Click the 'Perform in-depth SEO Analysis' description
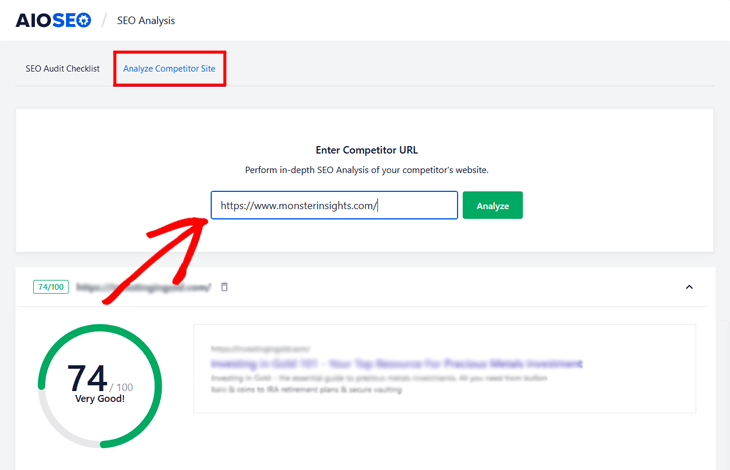The width and height of the screenshot is (730, 470). point(366,170)
